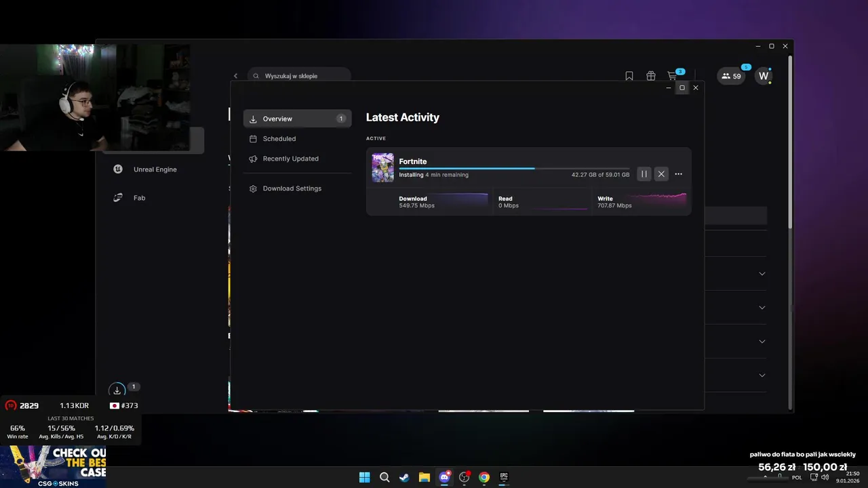This screenshot has width=868, height=488.
Task: Click the '42.27 GB of 59.01 GB' text
Action: 600,175
